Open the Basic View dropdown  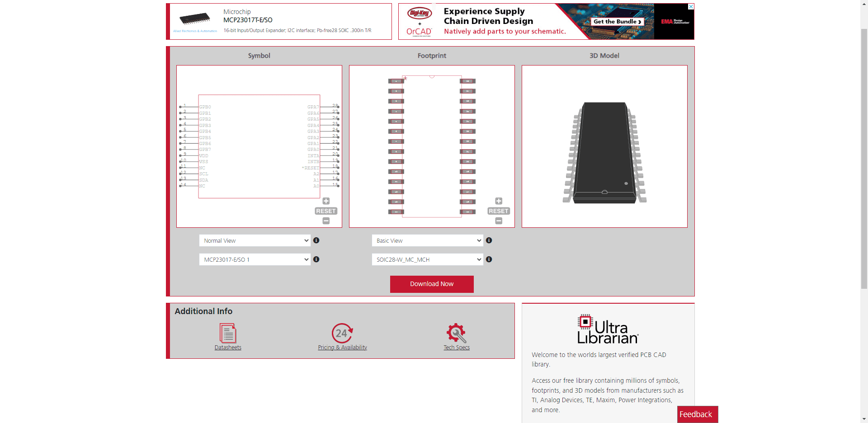coord(428,240)
